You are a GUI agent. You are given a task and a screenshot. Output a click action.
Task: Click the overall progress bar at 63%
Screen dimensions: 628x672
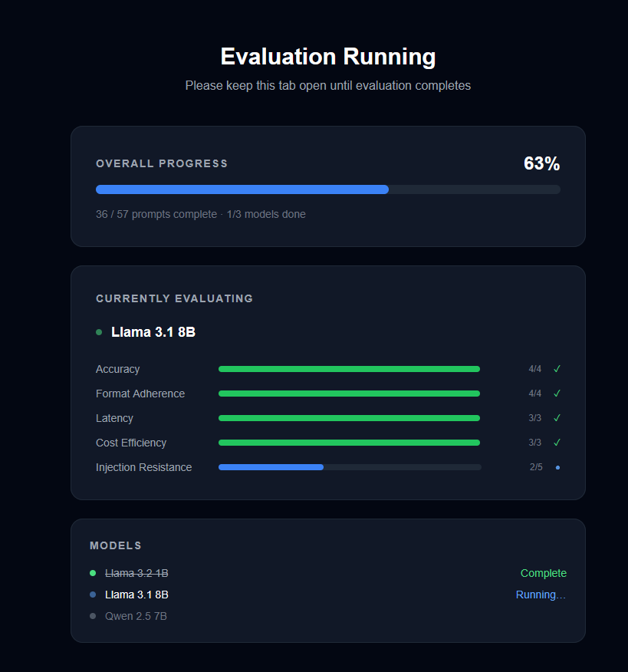pos(327,189)
